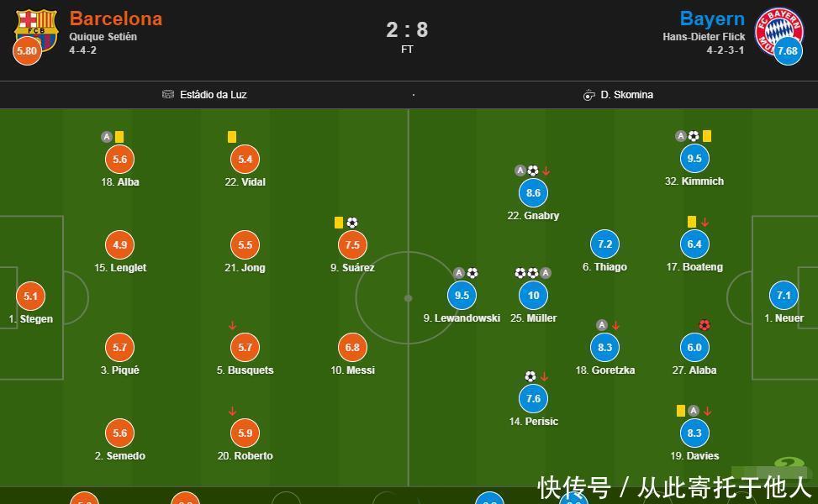Click the stadium icon beside Estádio da Luz
Viewport: 818px width, 504px height.
click(168, 95)
